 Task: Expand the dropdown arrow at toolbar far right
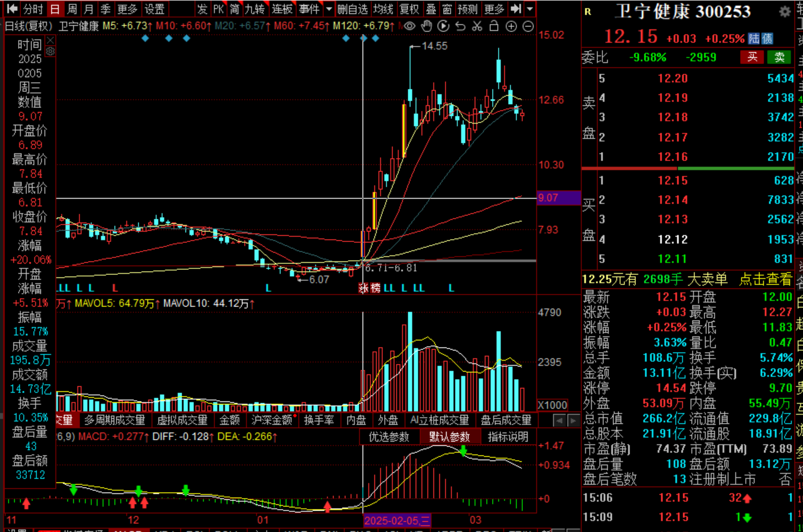[x=530, y=9]
